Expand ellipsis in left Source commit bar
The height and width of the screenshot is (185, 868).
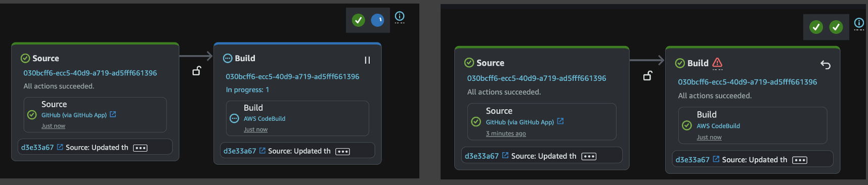(140, 148)
